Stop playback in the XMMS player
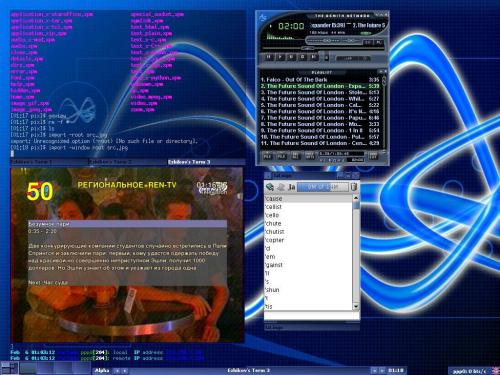Screen dimensions: 500x375 point(302,57)
